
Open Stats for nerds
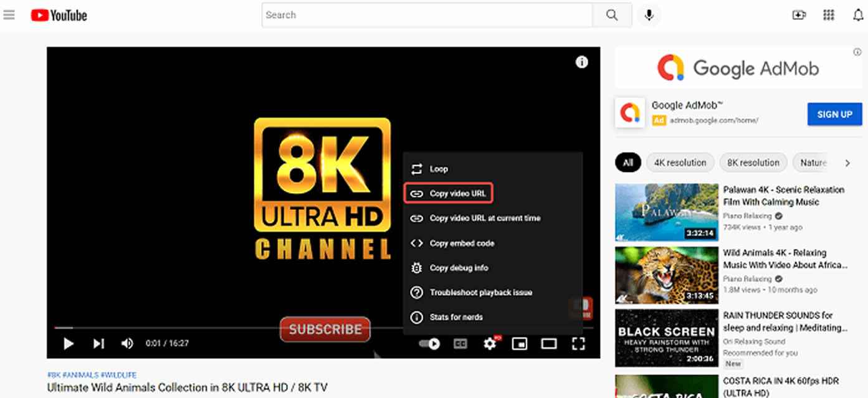point(493,317)
